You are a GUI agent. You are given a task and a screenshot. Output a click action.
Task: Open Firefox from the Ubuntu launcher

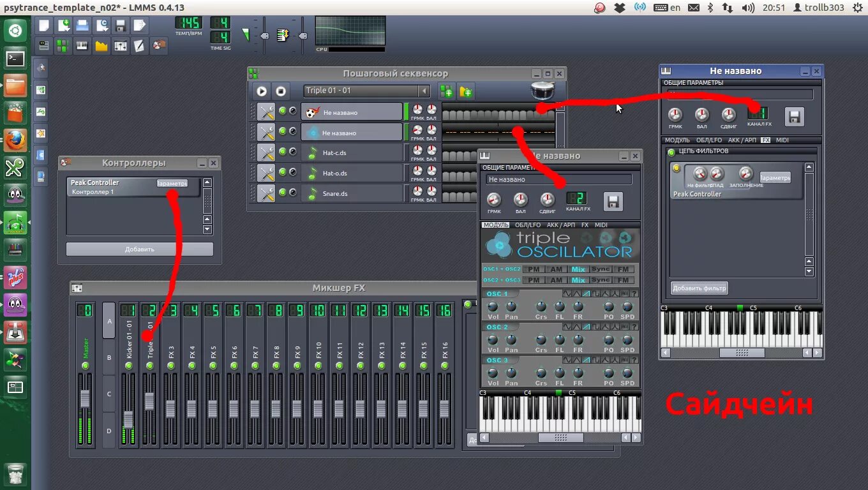point(15,140)
